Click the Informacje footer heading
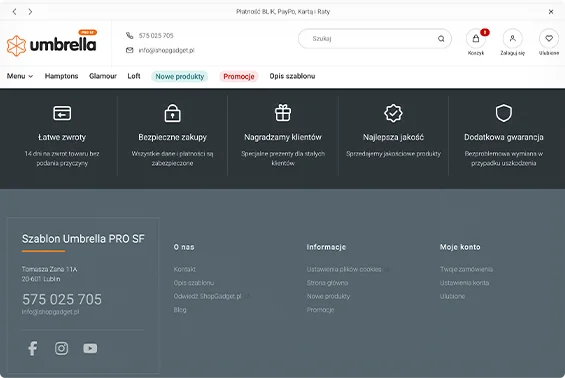The image size is (565, 378). (x=326, y=247)
